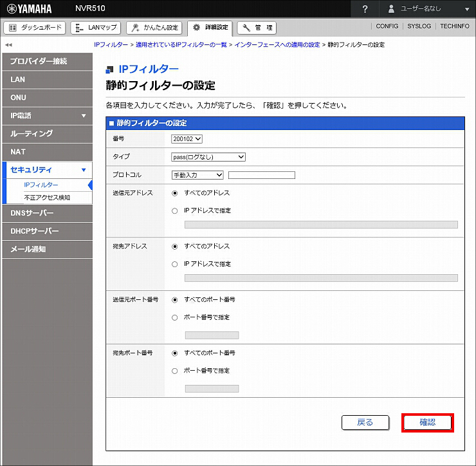The height and width of the screenshot is (466, 476).
Task: Open プロバイダー接続 in the sidebar
Action: (48, 61)
